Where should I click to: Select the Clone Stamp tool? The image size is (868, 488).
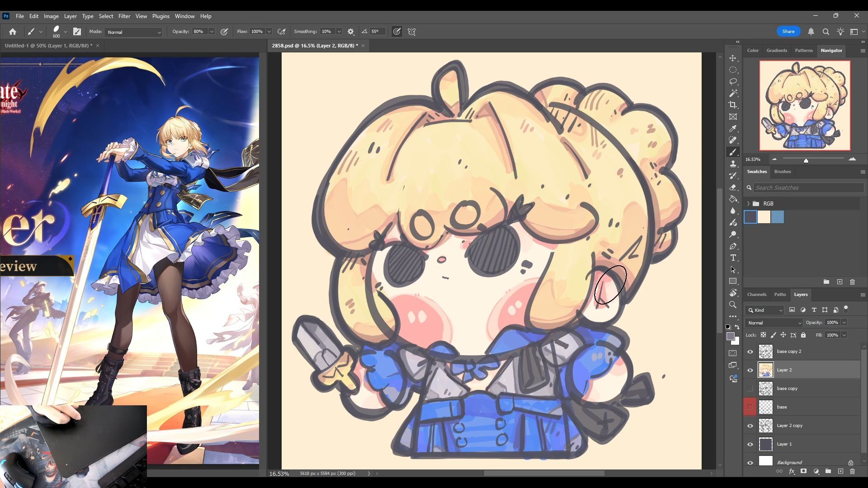click(733, 164)
